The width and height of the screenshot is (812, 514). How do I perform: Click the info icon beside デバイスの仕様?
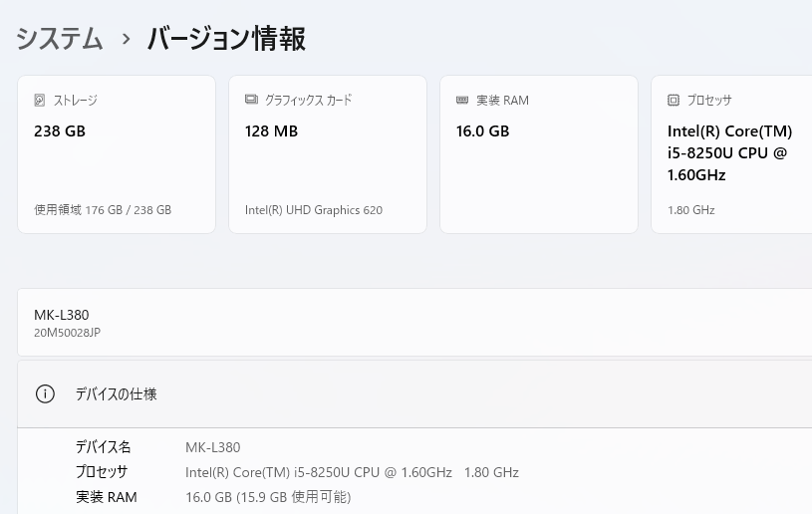45,393
